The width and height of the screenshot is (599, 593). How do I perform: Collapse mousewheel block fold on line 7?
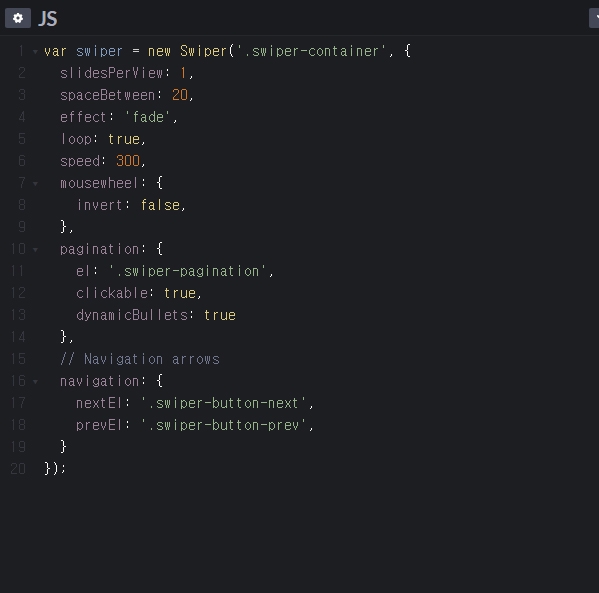click(35, 184)
